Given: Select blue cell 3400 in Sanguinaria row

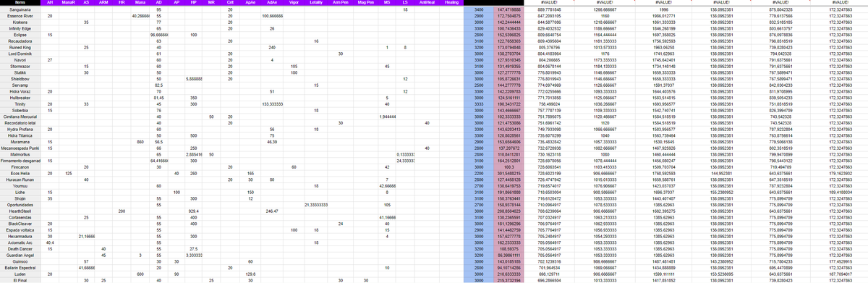Looking at the screenshot, I should pos(479,9).
